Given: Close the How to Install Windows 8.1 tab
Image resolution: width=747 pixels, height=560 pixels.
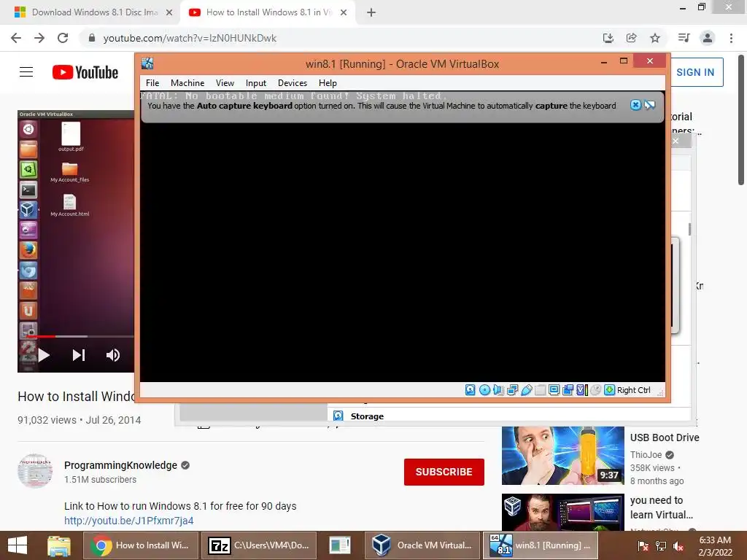Looking at the screenshot, I should (344, 12).
